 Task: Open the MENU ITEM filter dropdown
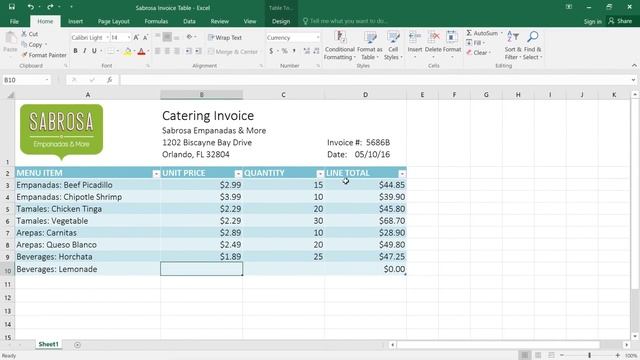(156, 174)
